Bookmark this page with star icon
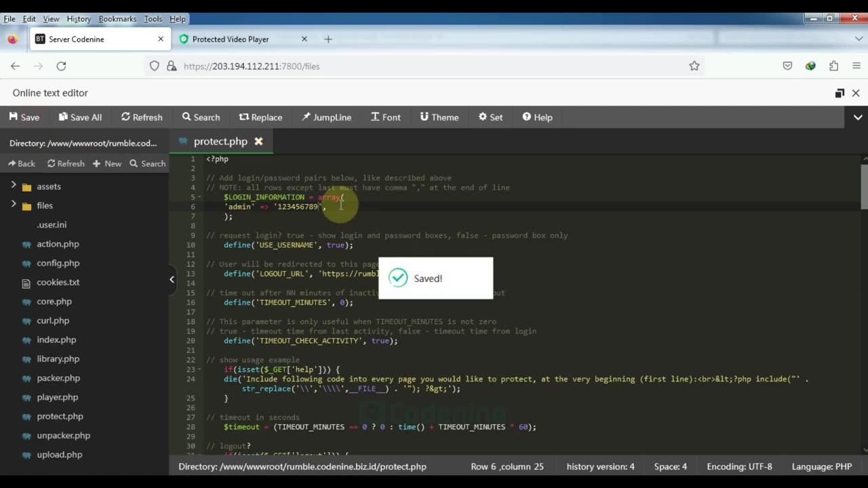Screen dimensions: 868x488 click(694, 66)
